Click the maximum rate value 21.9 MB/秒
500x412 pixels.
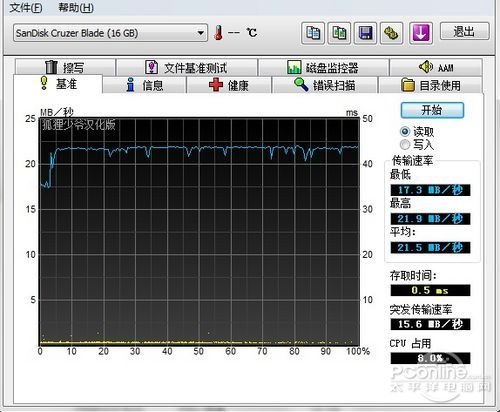coord(430,219)
